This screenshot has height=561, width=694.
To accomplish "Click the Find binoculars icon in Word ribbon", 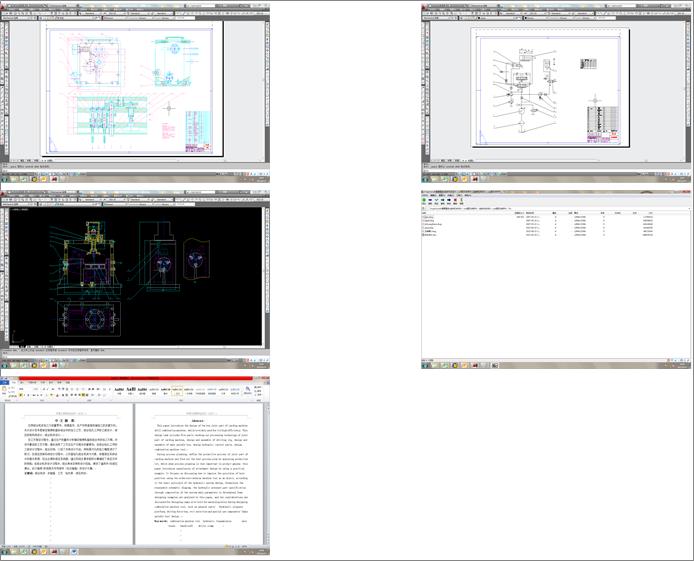I will point(248,389).
